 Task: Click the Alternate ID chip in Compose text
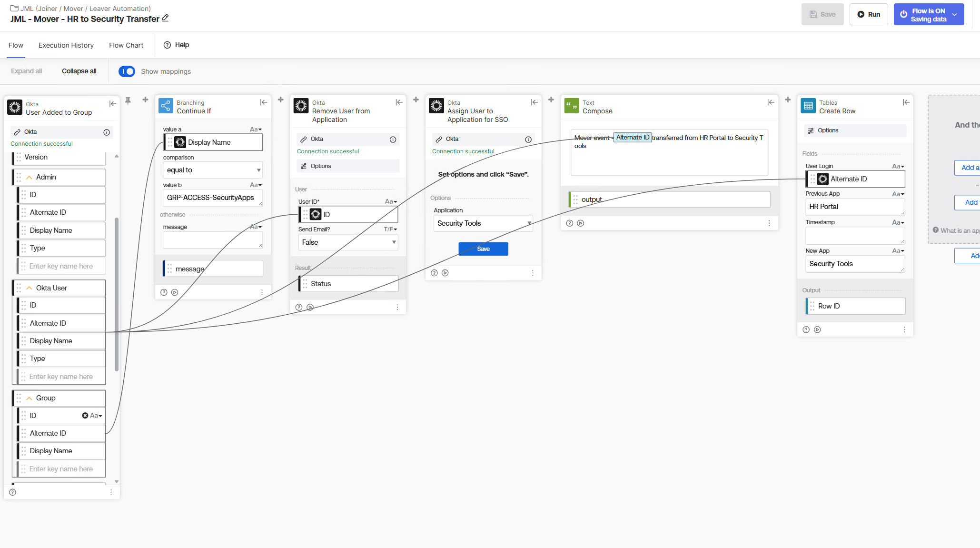pyautogui.click(x=633, y=138)
